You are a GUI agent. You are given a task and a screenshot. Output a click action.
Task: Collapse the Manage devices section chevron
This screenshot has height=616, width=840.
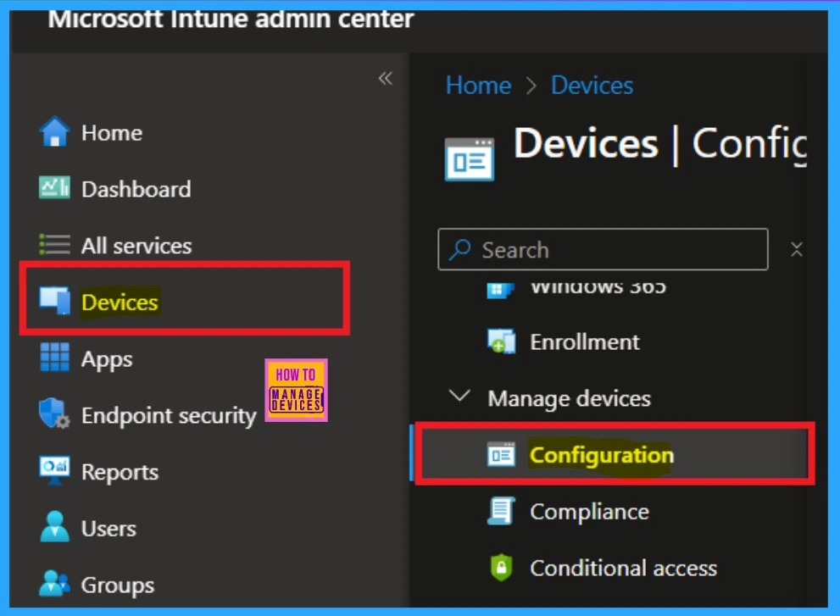point(459,397)
